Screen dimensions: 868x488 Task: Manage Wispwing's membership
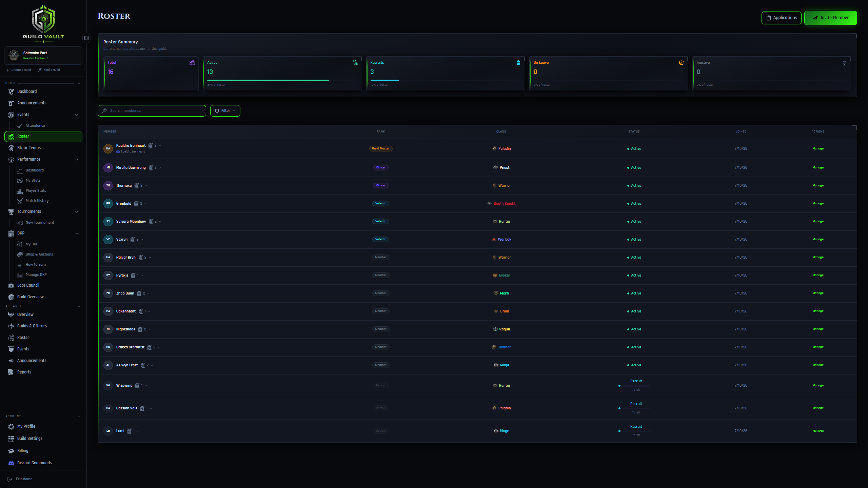pyautogui.click(x=818, y=386)
